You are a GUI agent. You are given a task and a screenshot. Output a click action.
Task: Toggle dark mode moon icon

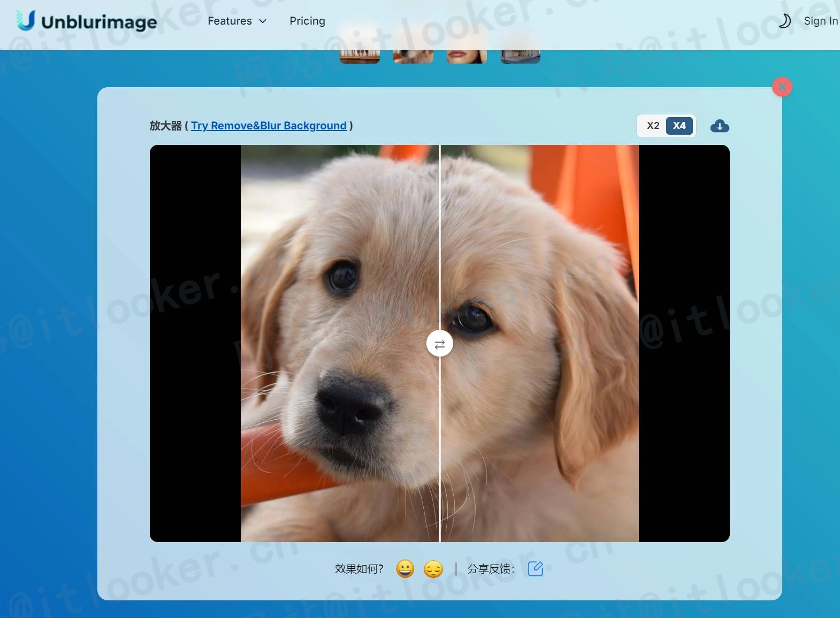click(x=784, y=21)
